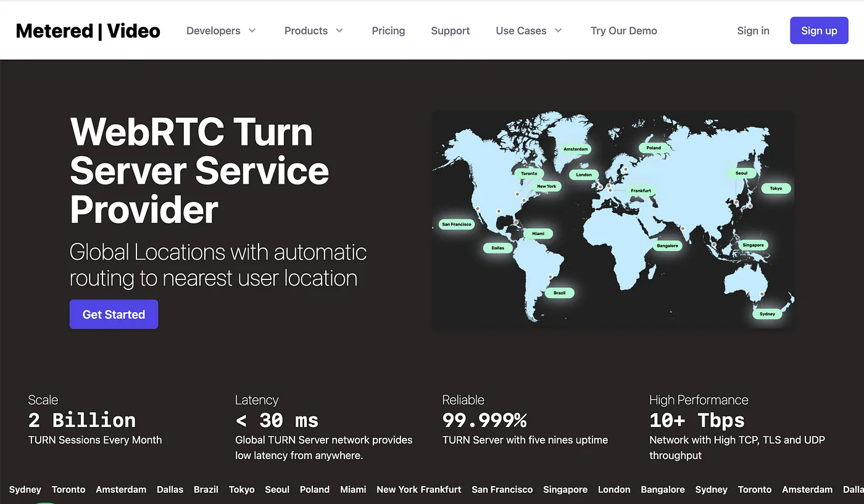Select the Toronto map label
The image size is (864, 504).
[x=529, y=173]
